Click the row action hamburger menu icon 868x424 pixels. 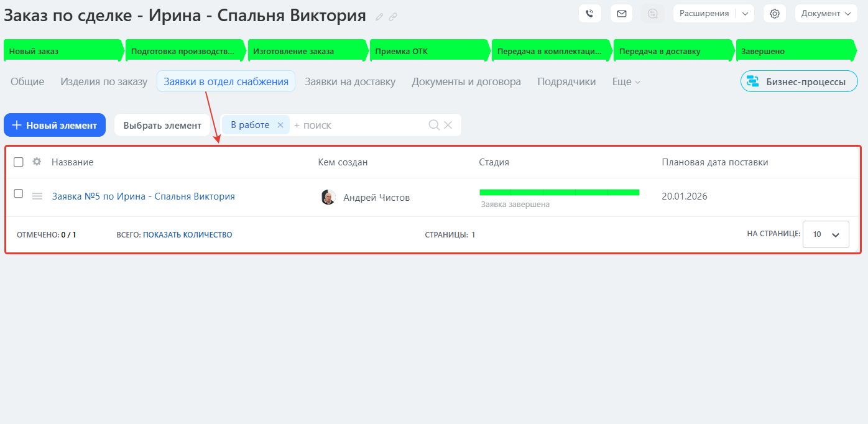pos(37,196)
